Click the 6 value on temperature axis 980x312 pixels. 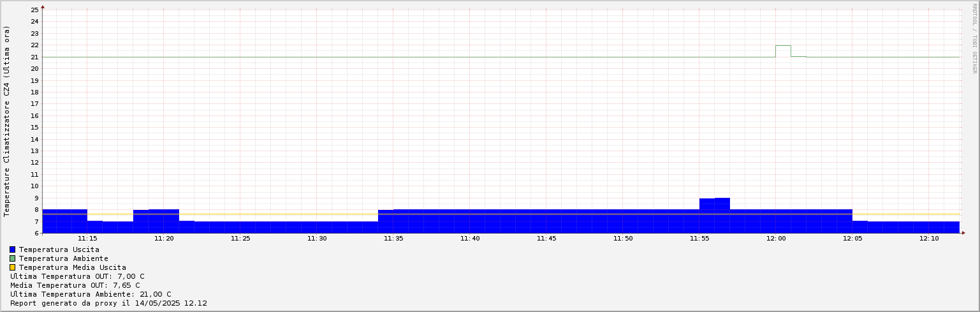coord(37,233)
